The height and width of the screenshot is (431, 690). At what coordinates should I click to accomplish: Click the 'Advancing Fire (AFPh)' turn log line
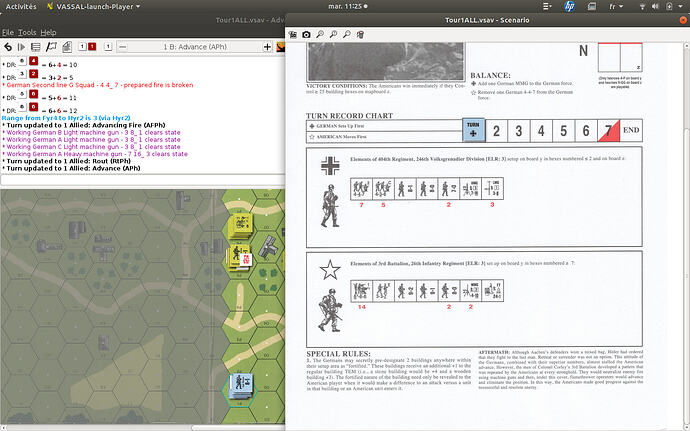coord(86,125)
